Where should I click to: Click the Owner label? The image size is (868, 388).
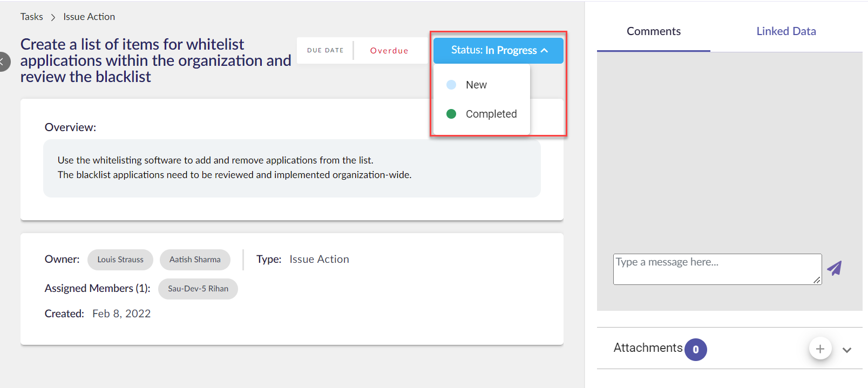62,259
